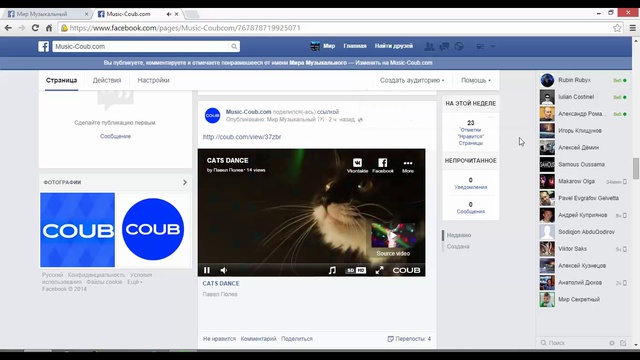The height and width of the screenshot is (360, 640).
Task: Click Поделиться under the post
Action: coord(297,339)
